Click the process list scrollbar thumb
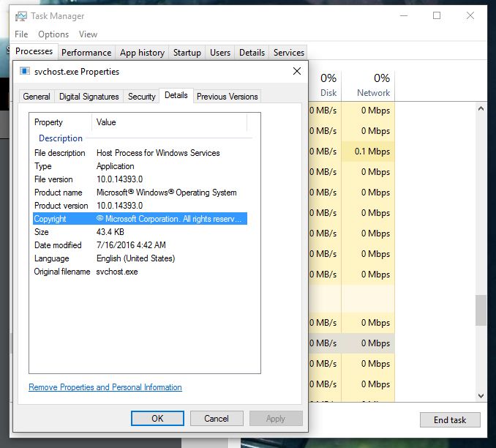 pyautogui.click(x=481, y=310)
